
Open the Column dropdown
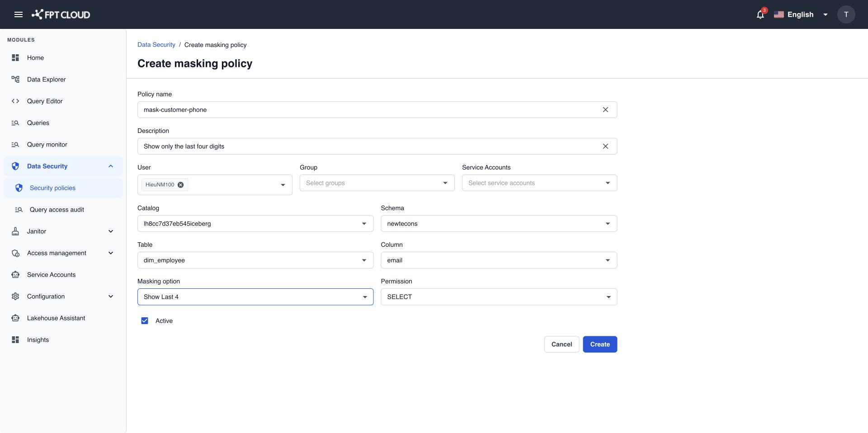pyautogui.click(x=499, y=260)
